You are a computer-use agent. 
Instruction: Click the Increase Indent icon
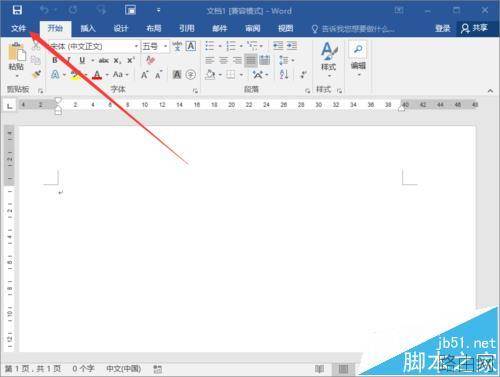292,46
